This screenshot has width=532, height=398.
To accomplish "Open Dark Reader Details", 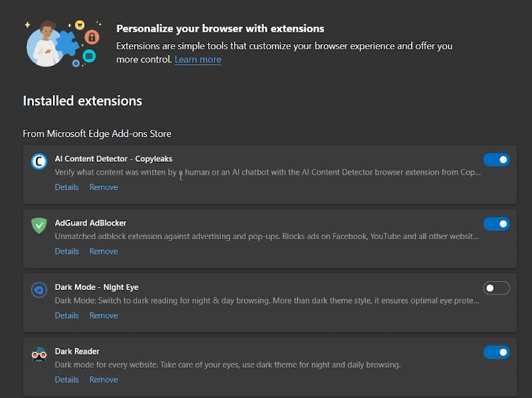I will point(67,380).
